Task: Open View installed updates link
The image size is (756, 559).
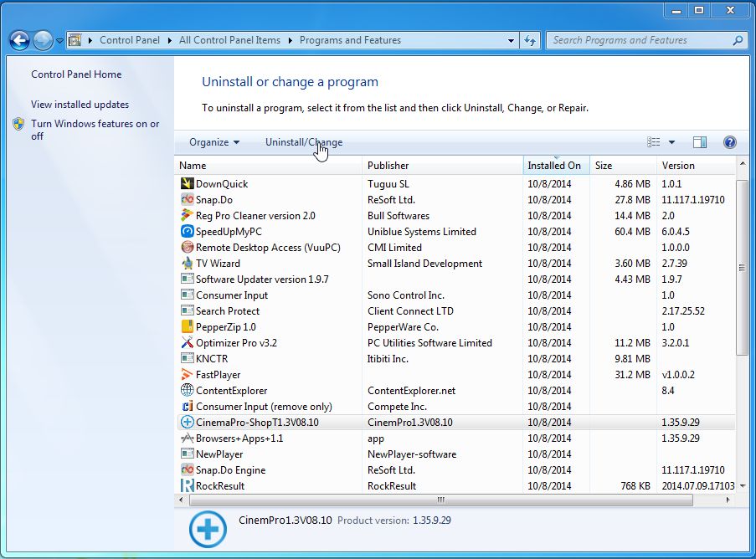Action: pos(80,105)
